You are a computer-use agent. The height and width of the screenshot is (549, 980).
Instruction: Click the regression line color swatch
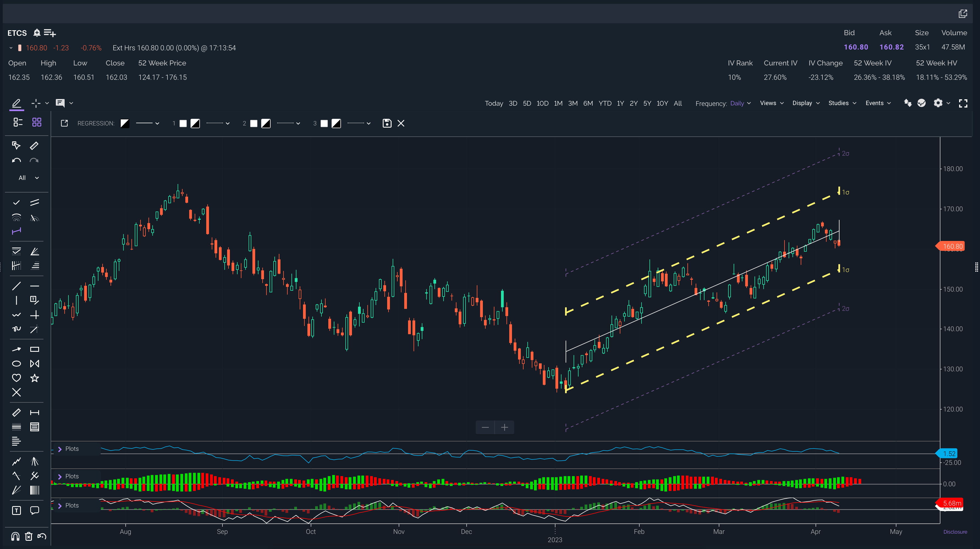pos(125,123)
